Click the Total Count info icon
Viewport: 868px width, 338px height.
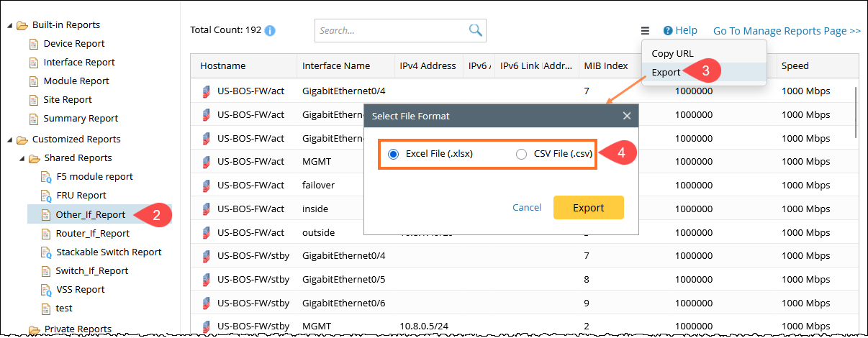tap(270, 31)
